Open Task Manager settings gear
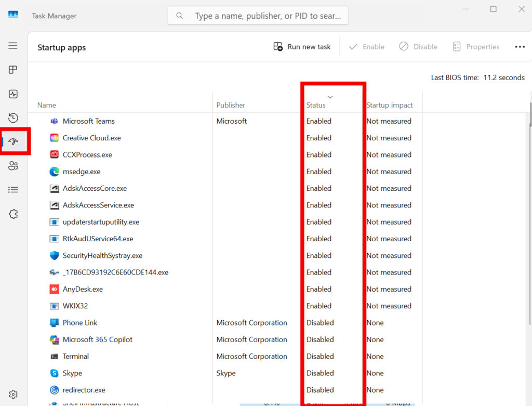This screenshot has width=532, height=406. [x=13, y=395]
